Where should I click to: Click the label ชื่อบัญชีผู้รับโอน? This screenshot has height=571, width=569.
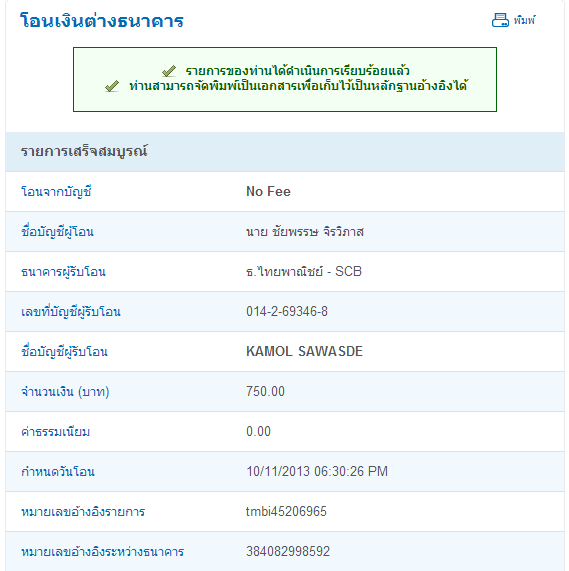click(64, 352)
